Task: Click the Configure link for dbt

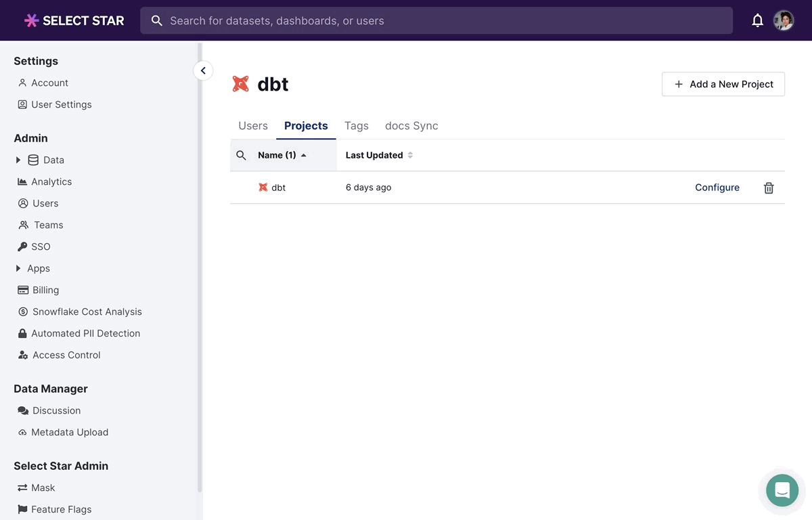Action: click(x=717, y=188)
